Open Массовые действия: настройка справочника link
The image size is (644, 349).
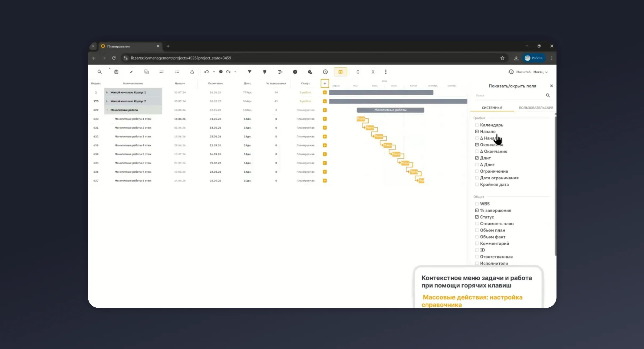[x=472, y=301]
